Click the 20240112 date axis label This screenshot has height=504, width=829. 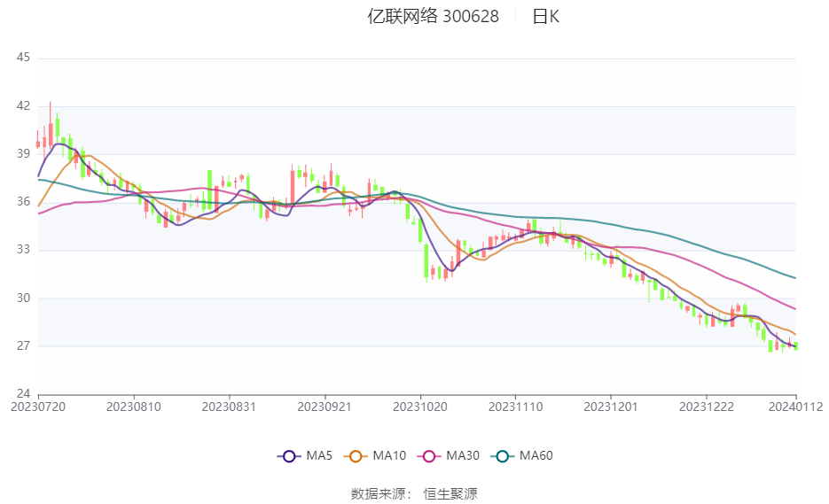(x=795, y=407)
